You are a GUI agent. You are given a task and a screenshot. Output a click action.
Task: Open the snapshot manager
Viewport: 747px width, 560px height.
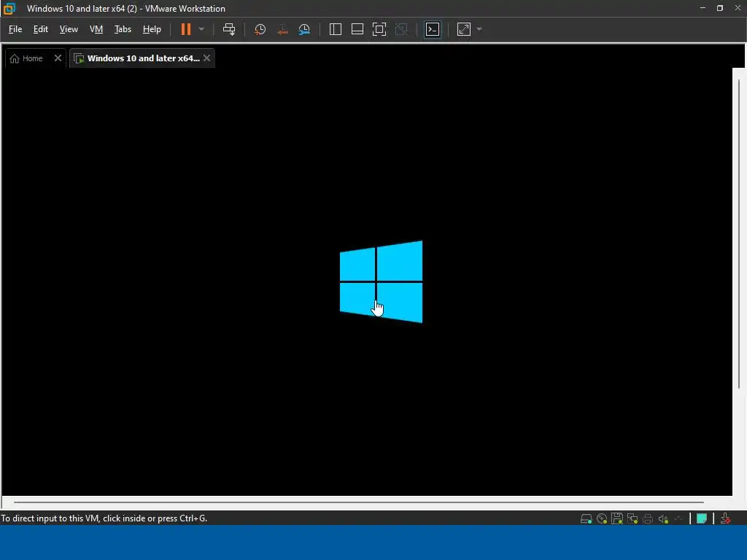coord(304,29)
